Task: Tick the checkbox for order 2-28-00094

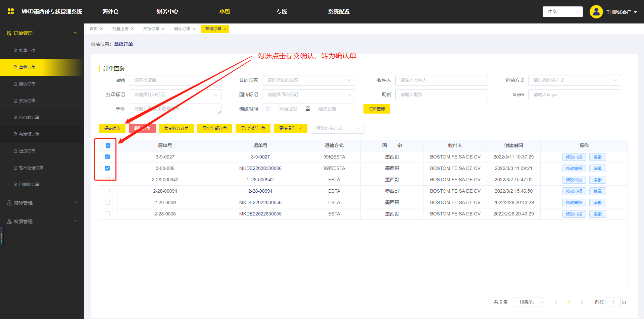Action: pyautogui.click(x=107, y=191)
